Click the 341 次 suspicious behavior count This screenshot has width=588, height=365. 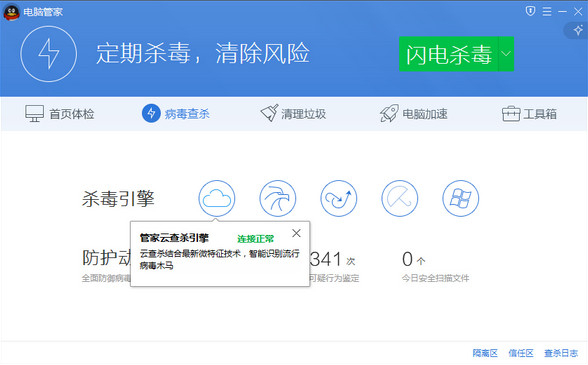332,260
